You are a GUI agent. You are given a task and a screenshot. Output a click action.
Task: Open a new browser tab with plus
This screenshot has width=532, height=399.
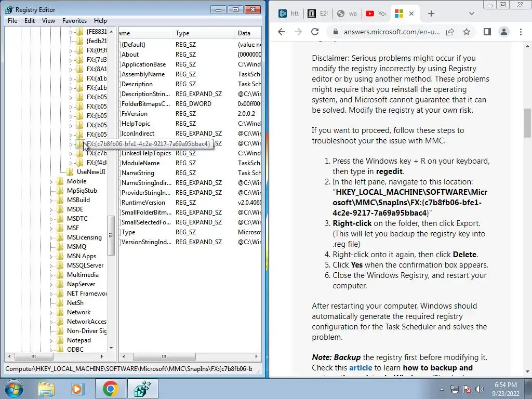point(431,14)
